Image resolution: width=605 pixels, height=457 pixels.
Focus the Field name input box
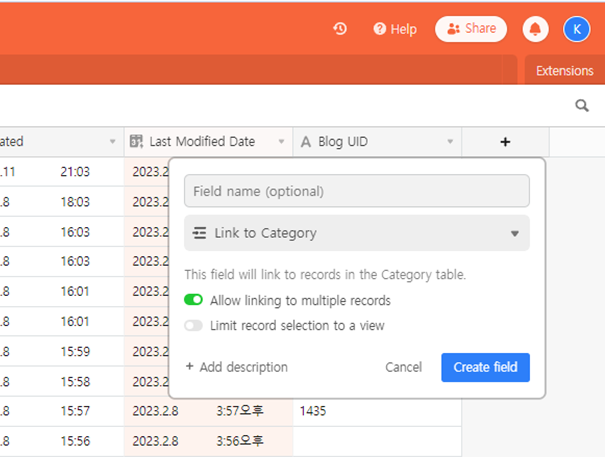tap(357, 191)
